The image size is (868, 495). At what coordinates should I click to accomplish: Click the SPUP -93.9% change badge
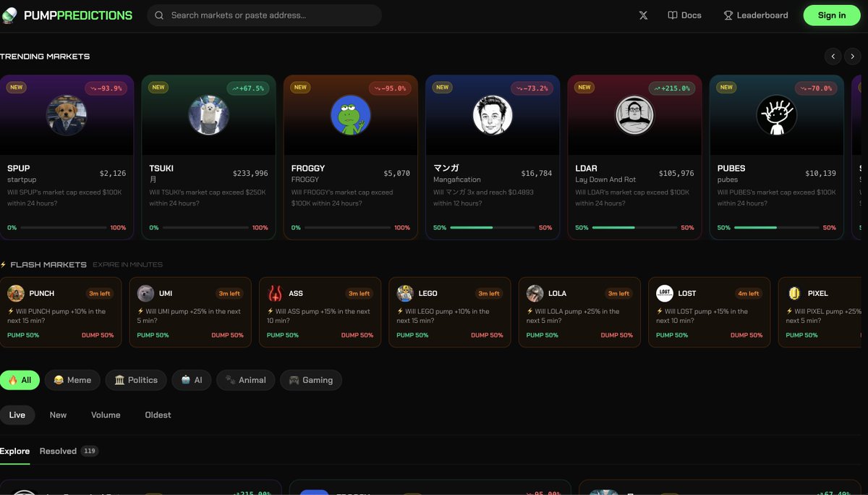pyautogui.click(x=106, y=88)
